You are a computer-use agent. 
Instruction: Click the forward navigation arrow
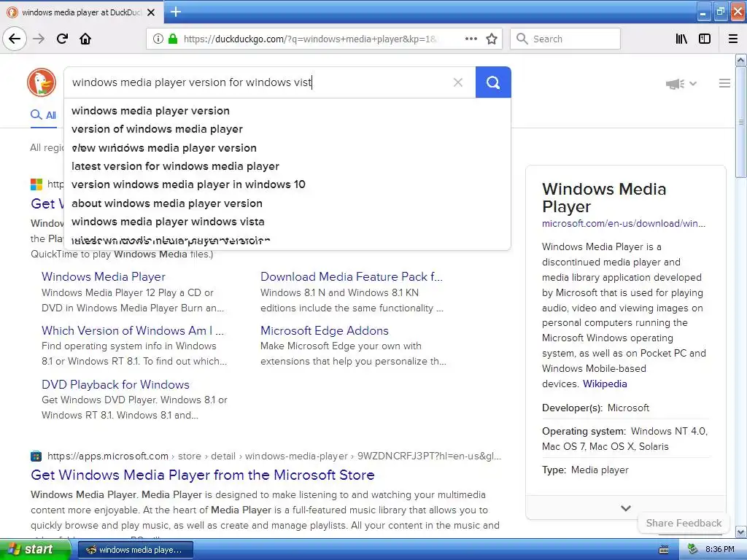tap(39, 39)
